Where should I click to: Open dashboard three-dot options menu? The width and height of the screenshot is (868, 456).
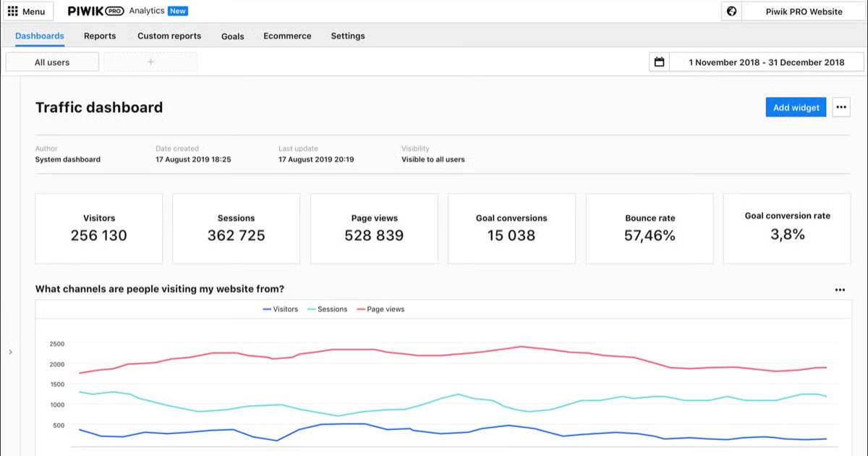click(x=841, y=107)
